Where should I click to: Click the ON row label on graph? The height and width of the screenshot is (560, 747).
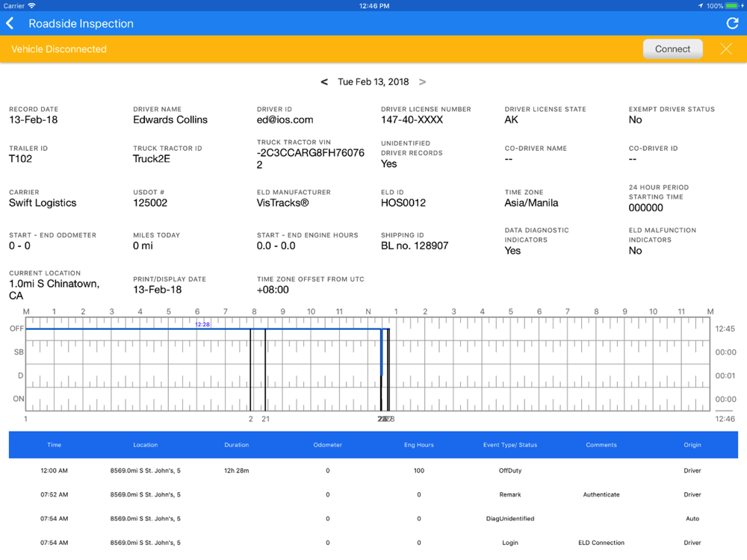pos(18,399)
